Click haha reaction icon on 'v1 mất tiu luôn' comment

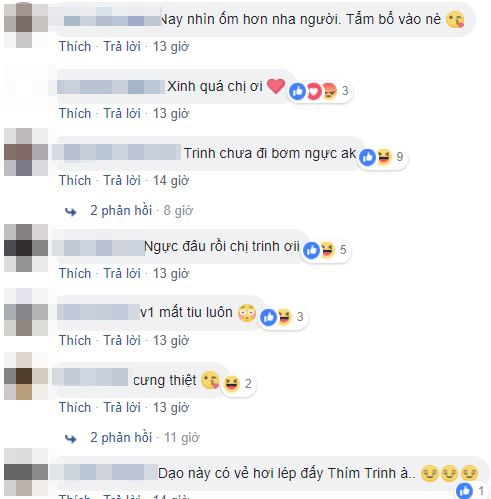[x=284, y=317]
